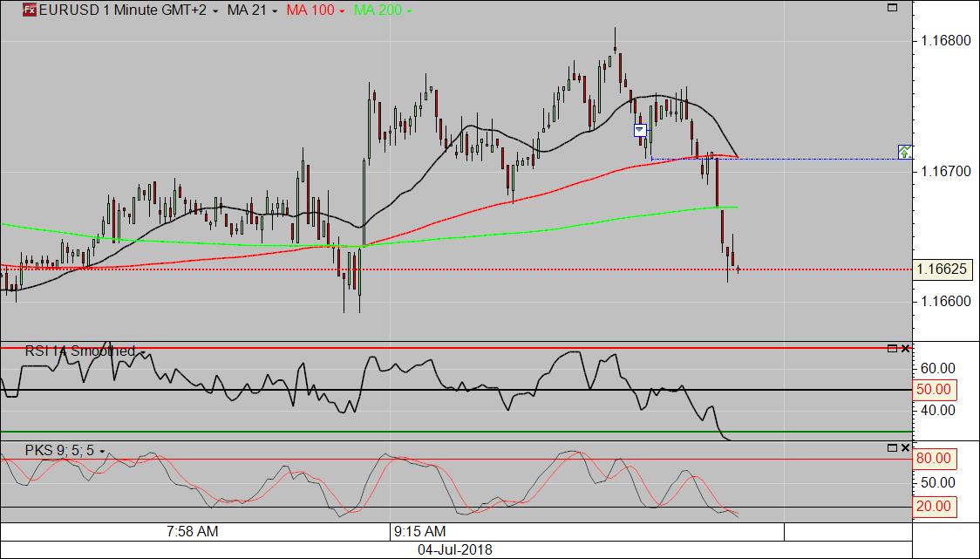980x559 pixels.
Task: Click the green buy order arrow marker
Action: tap(905, 152)
